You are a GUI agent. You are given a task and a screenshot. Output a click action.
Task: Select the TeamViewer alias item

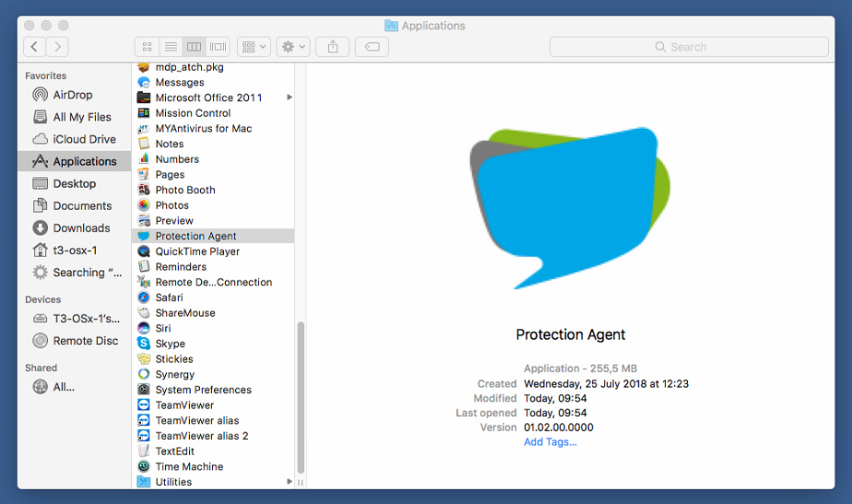(x=213, y=421)
